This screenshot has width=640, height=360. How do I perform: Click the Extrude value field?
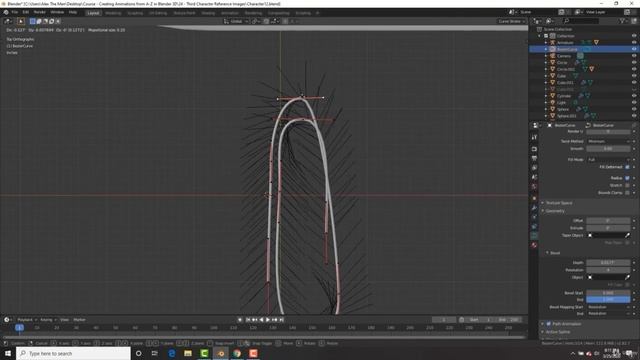coord(608,228)
